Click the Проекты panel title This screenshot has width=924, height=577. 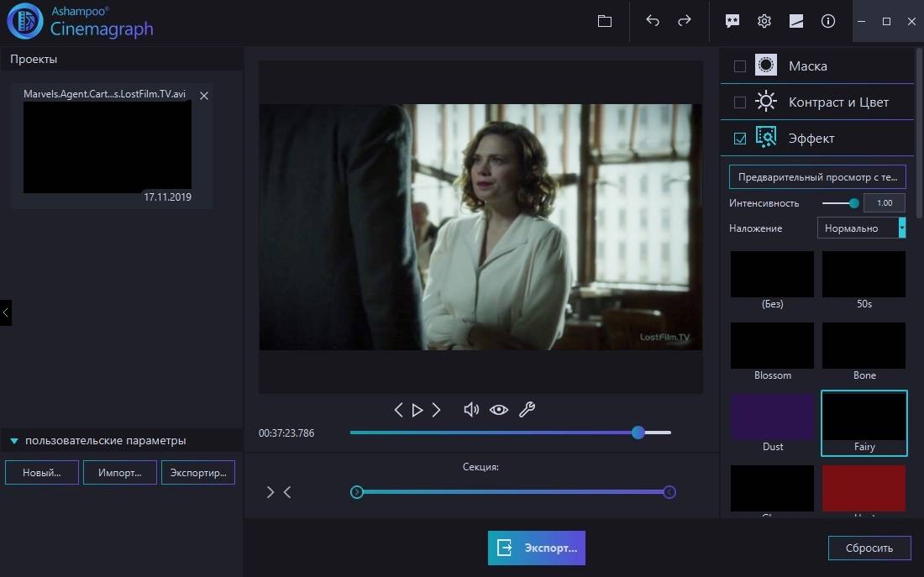[34, 59]
